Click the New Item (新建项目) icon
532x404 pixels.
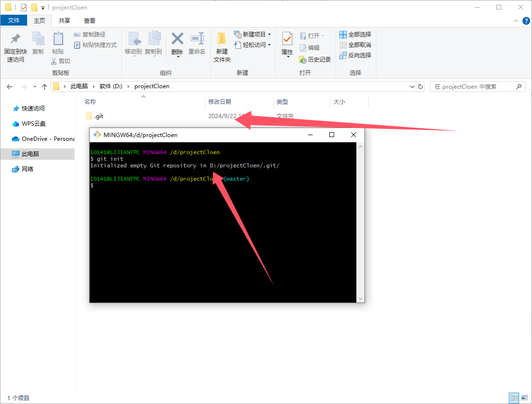tap(237, 34)
